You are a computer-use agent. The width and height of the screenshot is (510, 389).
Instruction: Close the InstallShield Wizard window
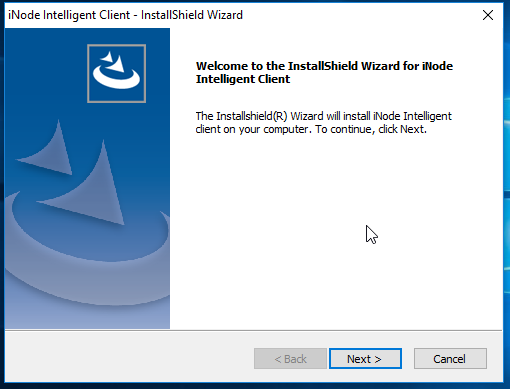(488, 15)
